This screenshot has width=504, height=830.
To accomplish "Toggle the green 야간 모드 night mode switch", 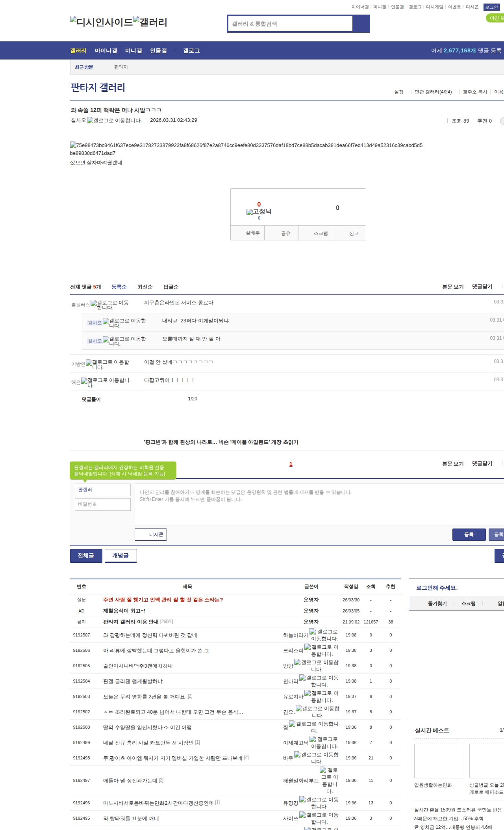I will coord(495,18).
